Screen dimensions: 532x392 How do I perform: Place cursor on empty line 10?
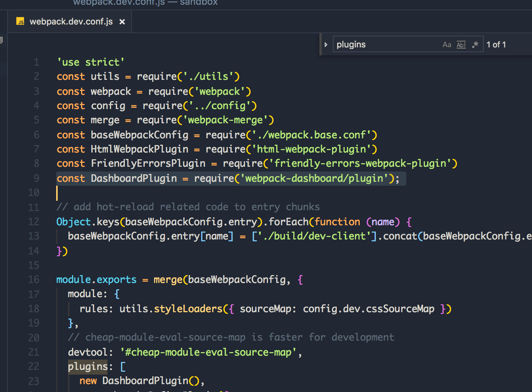158,193
